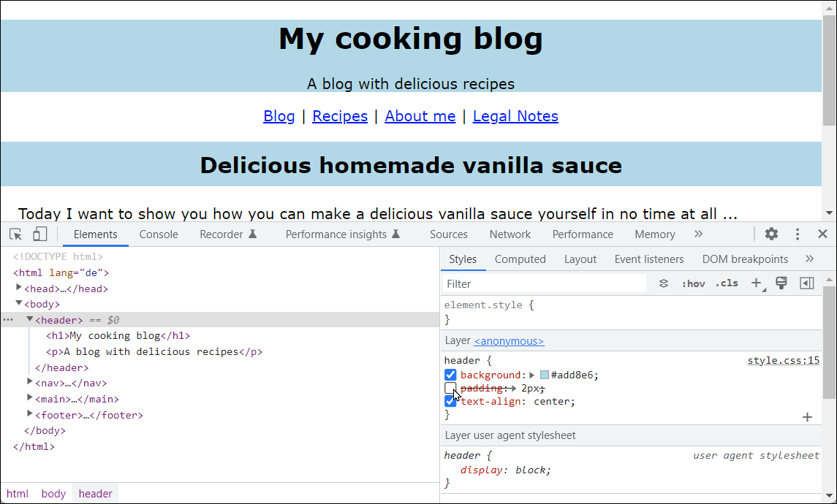Open the .cls class editor
The image size is (837, 504).
click(x=726, y=283)
